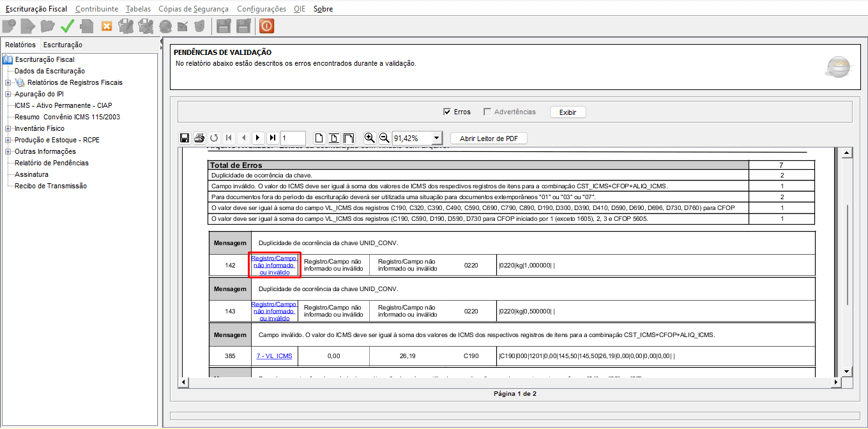Screen dimensions: 868x429
Task: Click the orange X close-file icon
Action: pyautogui.click(x=107, y=26)
